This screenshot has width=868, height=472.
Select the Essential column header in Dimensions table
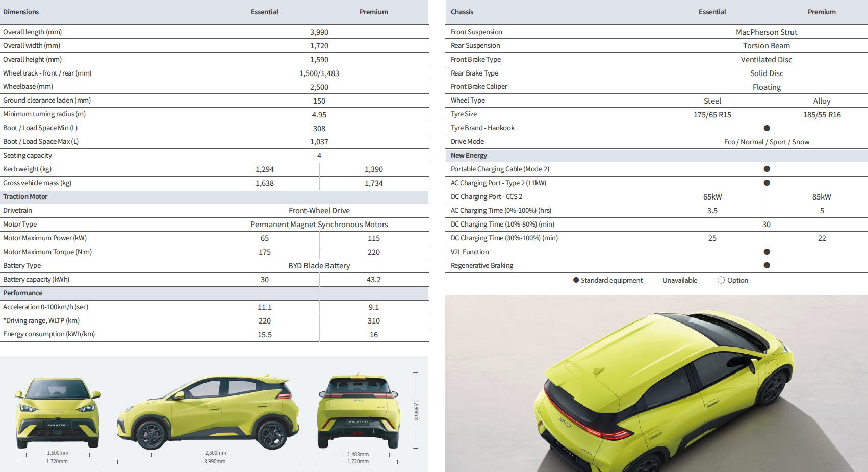pyautogui.click(x=264, y=12)
